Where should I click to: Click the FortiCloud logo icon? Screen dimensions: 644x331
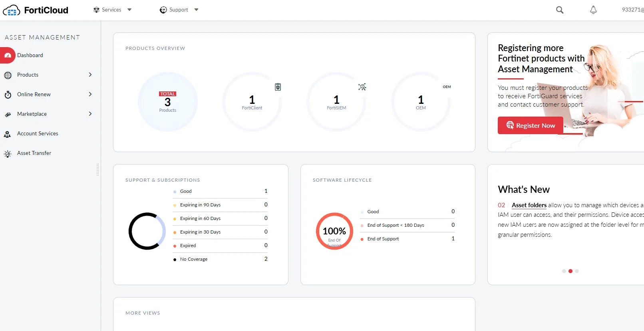12,10
